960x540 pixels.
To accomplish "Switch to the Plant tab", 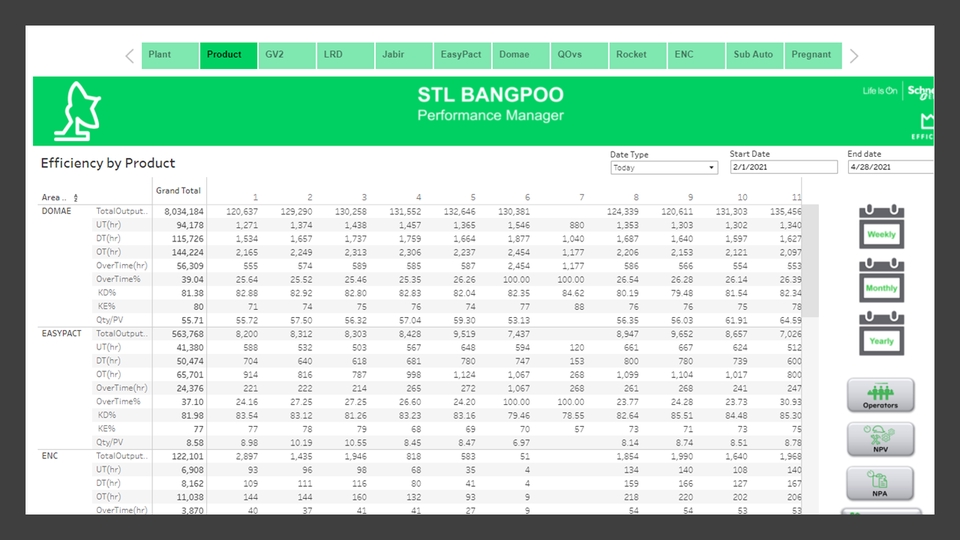I will (x=170, y=55).
